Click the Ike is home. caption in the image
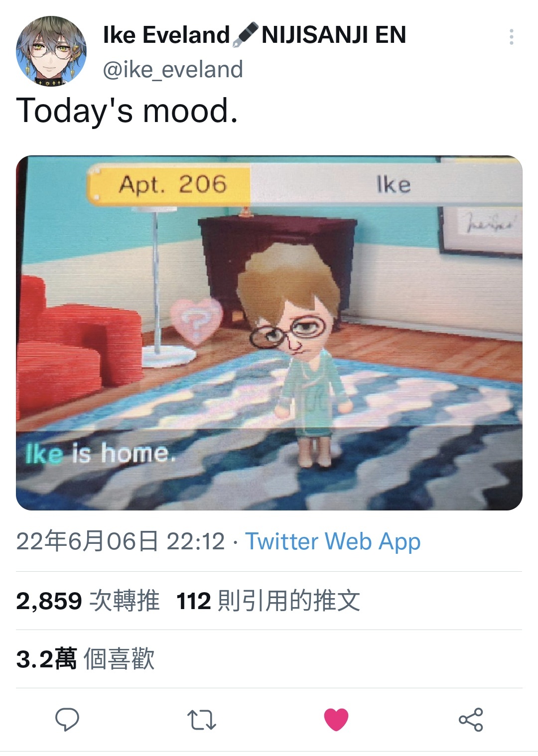538x756 pixels. (100, 454)
